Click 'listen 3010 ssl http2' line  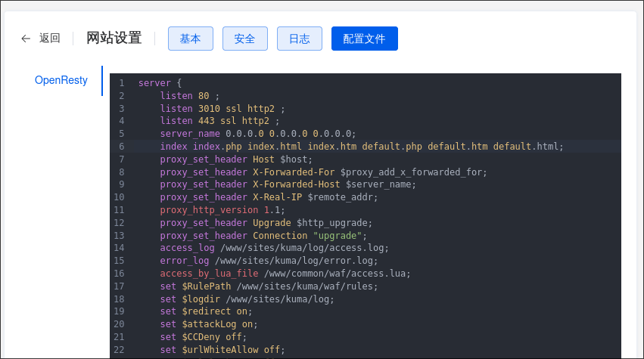click(222, 108)
